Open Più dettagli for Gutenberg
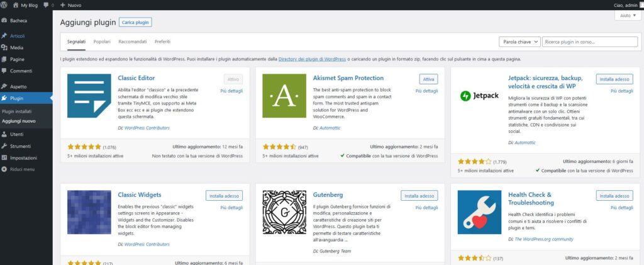 (x=426, y=208)
